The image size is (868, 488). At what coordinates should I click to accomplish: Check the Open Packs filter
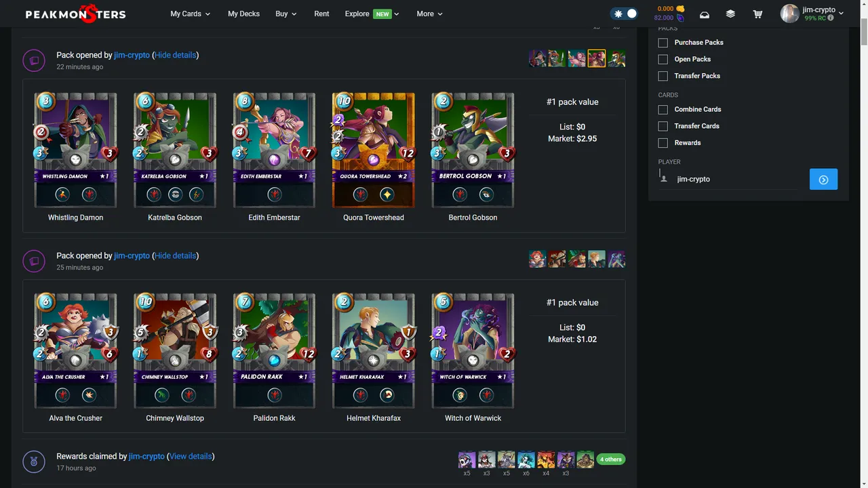point(663,60)
